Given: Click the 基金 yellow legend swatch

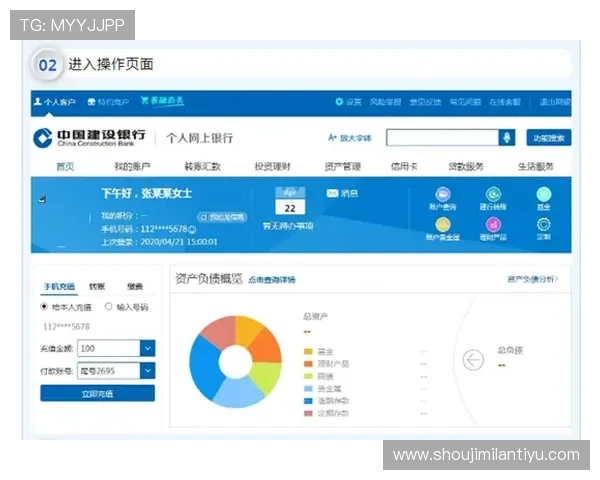Looking at the screenshot, I should tap(308, 351).
